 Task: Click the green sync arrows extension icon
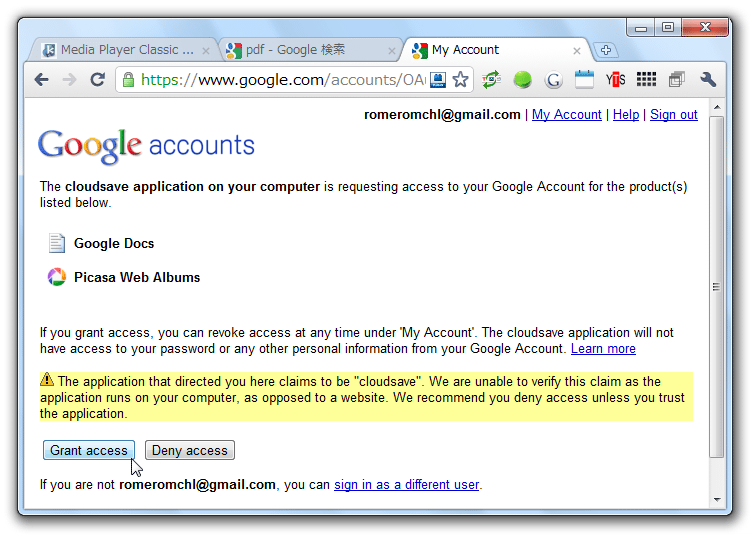point(491,79)
